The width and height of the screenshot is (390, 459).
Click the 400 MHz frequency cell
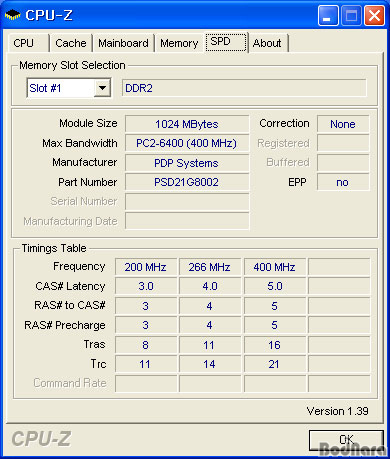click(275, 267)
